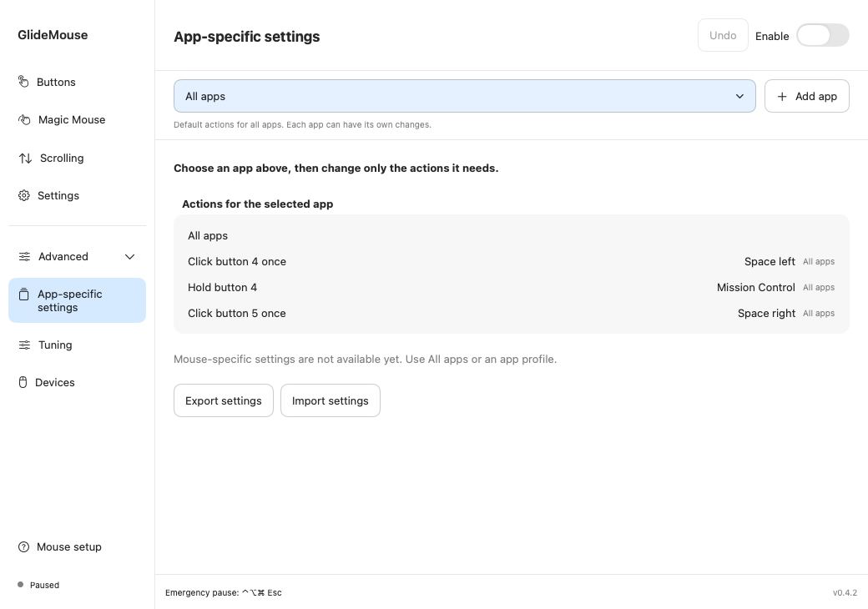Viewport: 868px width, 609px height.
Task: Click the chevron in the app selector
Action: click(739, 96)
